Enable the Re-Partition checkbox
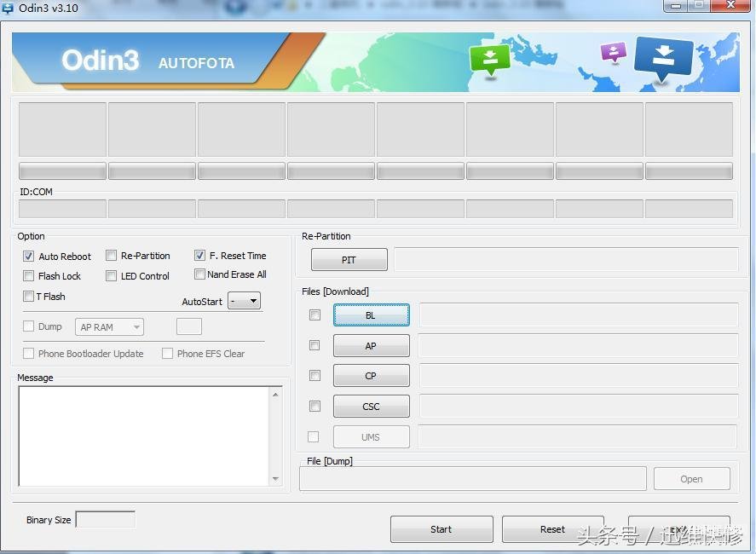 point(112,255)
